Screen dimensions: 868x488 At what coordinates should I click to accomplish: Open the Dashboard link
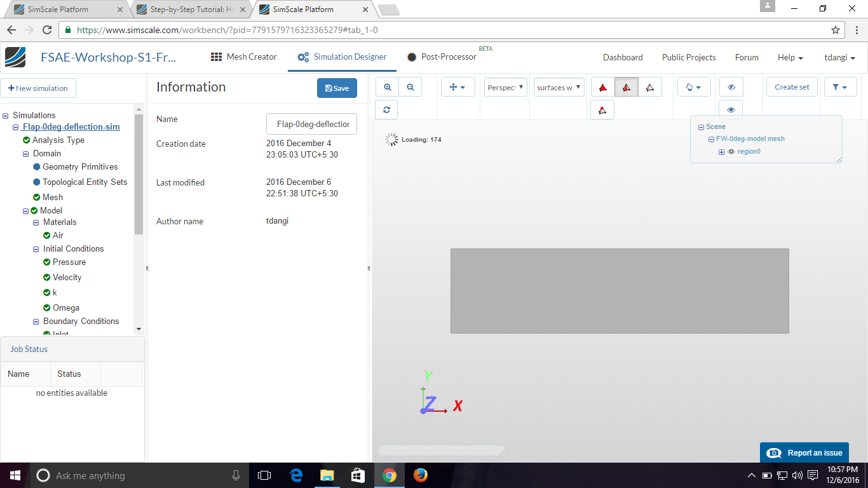[x=623, y=57]
